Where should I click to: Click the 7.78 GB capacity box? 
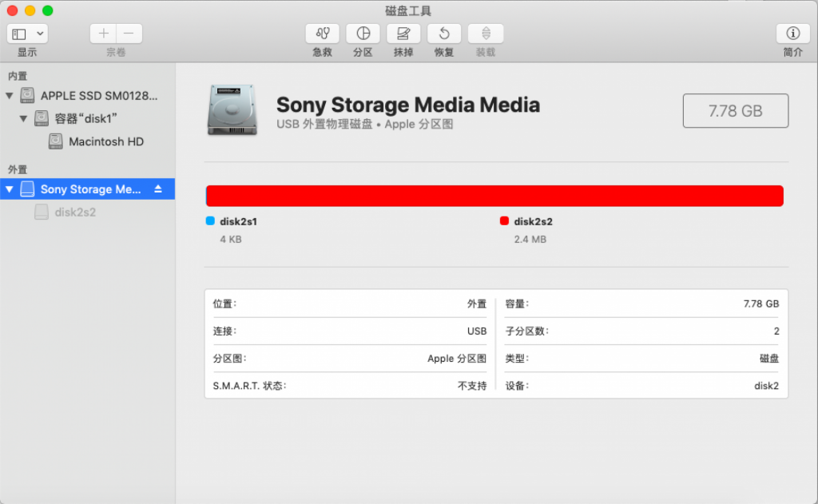[735, 111]
